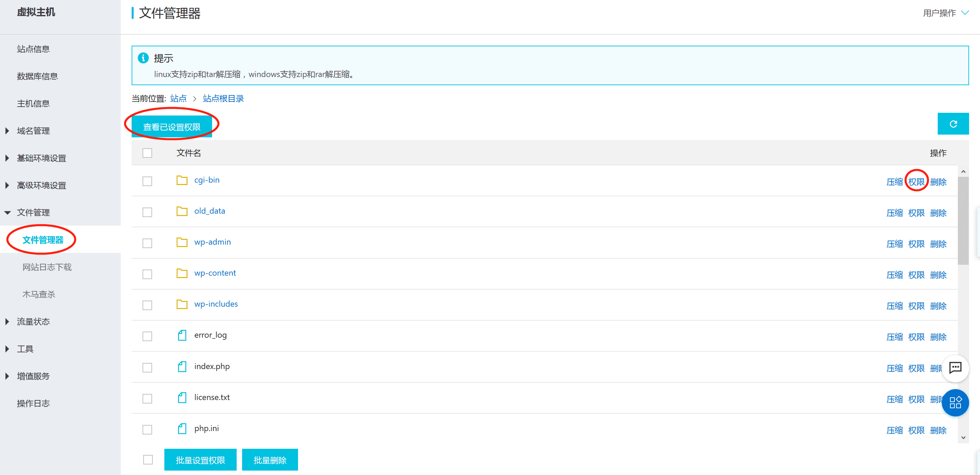Click the php.ini file icon

[x=182, y=429]
